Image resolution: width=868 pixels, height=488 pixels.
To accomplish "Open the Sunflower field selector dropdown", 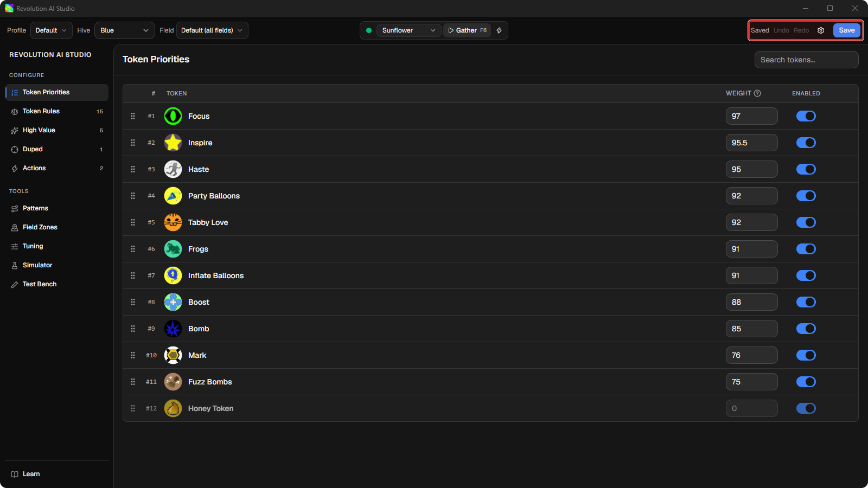I will pos(409,30).
